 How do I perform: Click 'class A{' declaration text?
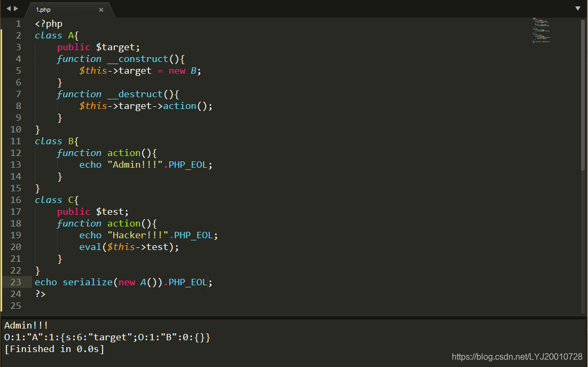click(57, 36)
